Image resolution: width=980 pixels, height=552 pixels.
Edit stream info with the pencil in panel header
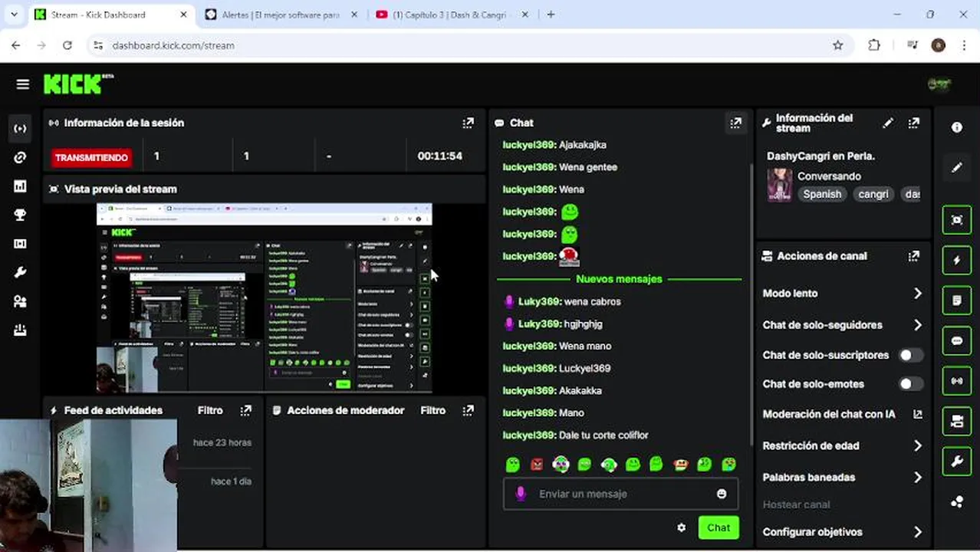pyautogui.click(x=888, y=123)
